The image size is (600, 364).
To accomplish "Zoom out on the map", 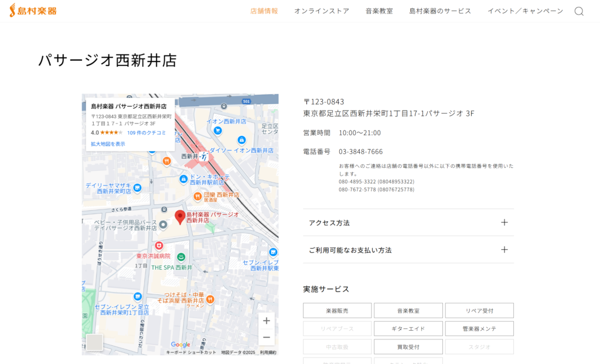I will pos(267,337).
